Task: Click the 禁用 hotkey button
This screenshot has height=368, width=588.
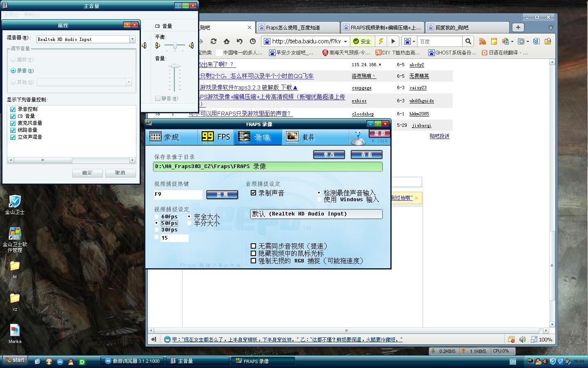Action: (222, 195)
